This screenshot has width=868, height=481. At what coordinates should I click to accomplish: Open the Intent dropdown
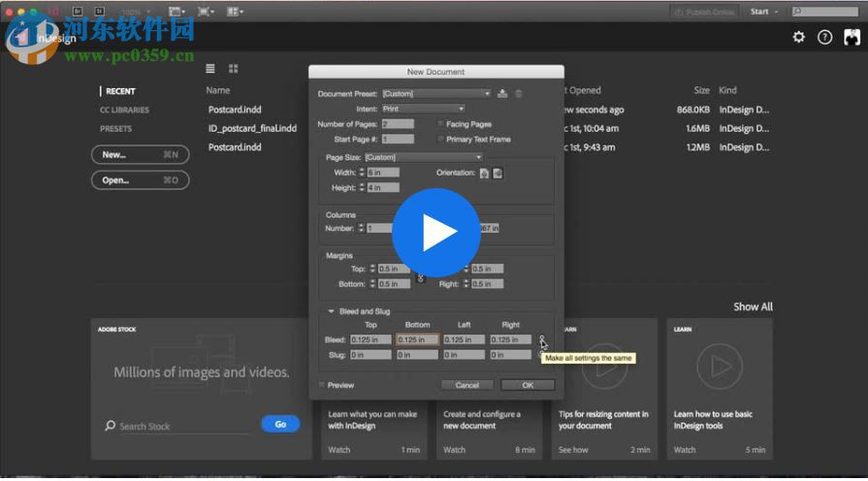click(423, 109)
